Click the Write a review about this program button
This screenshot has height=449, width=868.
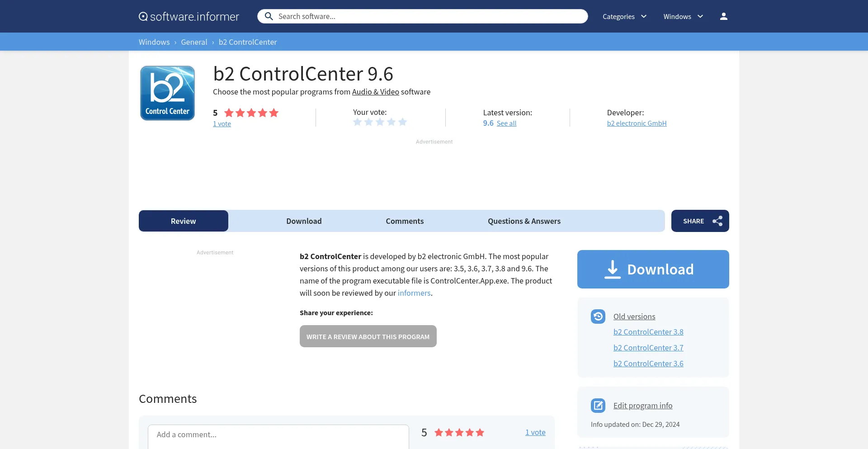click(368, 336)
